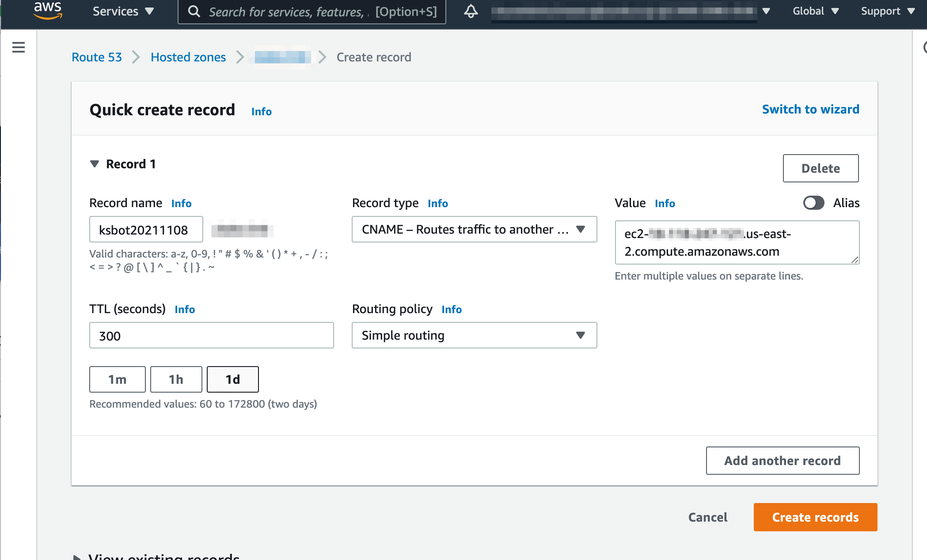The height and width of the screenshot is (560, 927).
Task: Click the Value text area
Action: (737, 242)
